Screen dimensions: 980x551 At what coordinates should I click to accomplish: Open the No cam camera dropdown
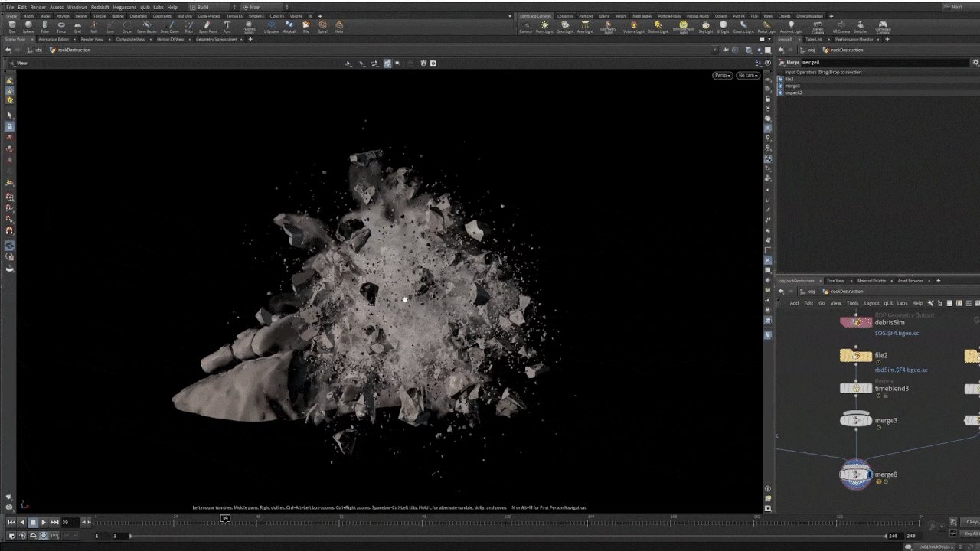click(x=747, y=75)
